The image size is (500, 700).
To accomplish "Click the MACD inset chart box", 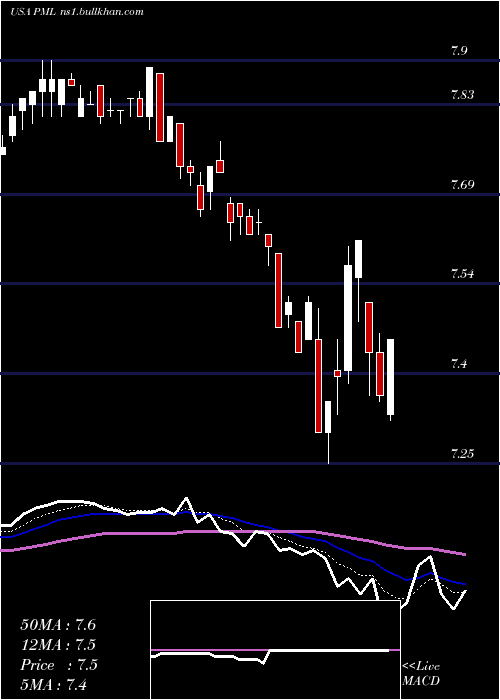I will 275,650.
